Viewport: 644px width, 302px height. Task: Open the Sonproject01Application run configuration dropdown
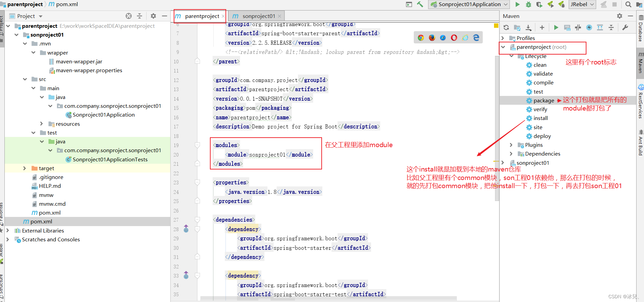point(469,4)
